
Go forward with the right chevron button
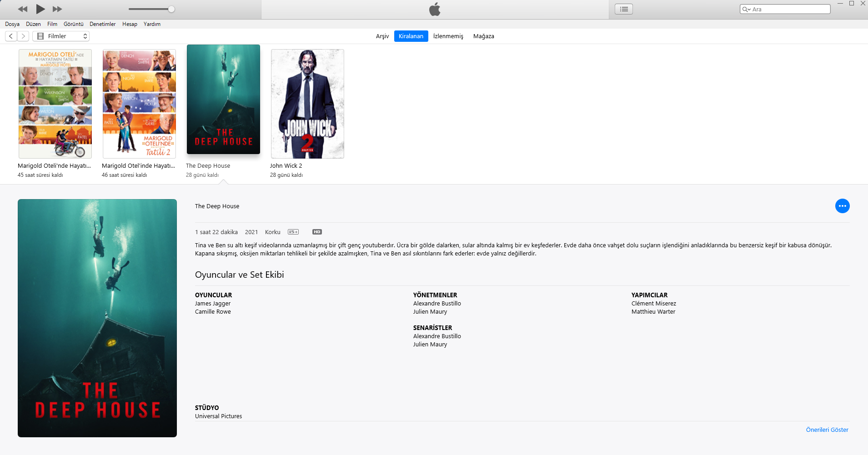point(23,36)
